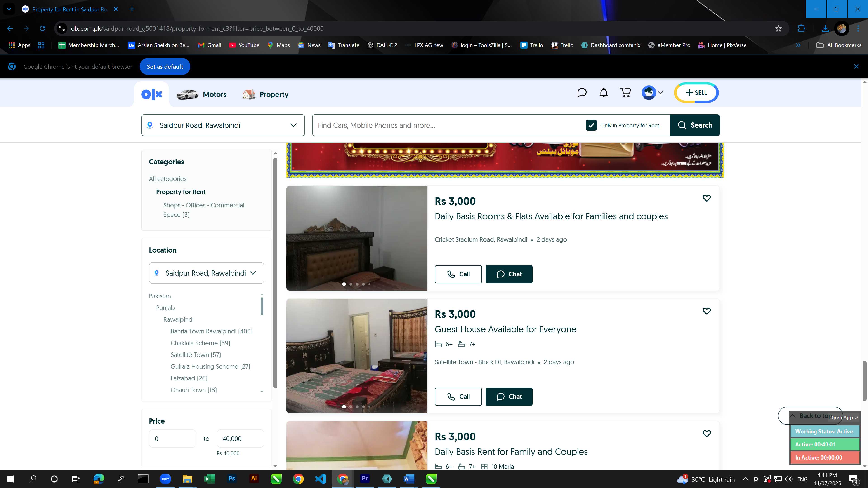868x488 pixels.
Task: Open the Windows Start menu
Action: coord(10,479)
